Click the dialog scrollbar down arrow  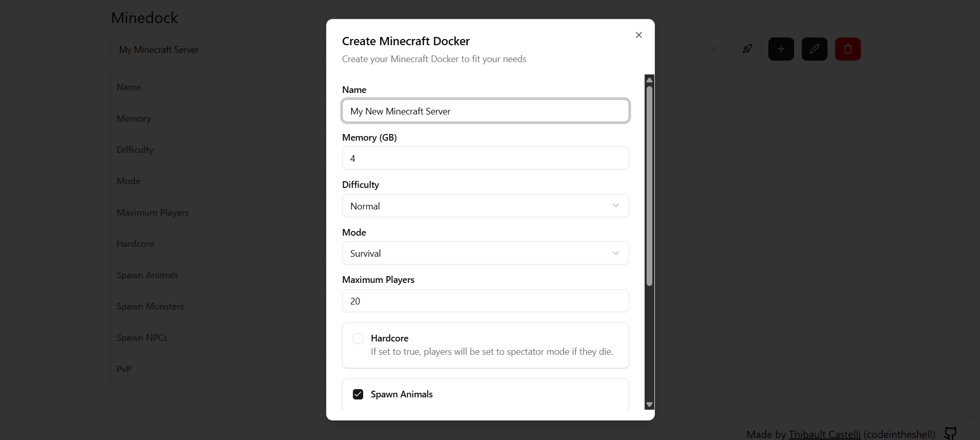[649, 405]
